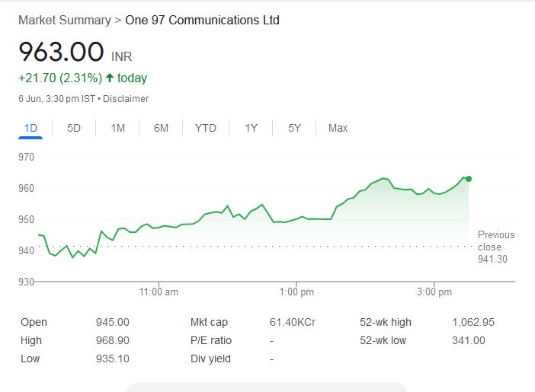
Task: Click the One 97 Communications Ltd title
Action: (x=202, y=20)
